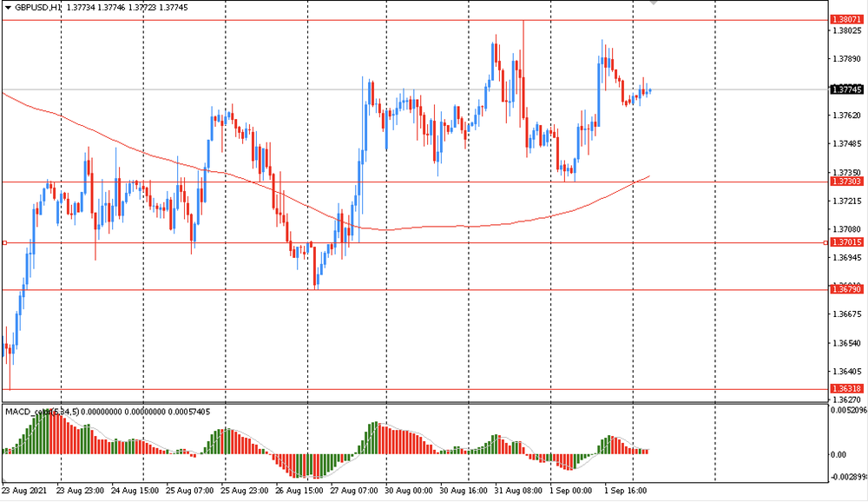
Task: Click the 1.37215 price scale value
Action: [x=847, y=201]
